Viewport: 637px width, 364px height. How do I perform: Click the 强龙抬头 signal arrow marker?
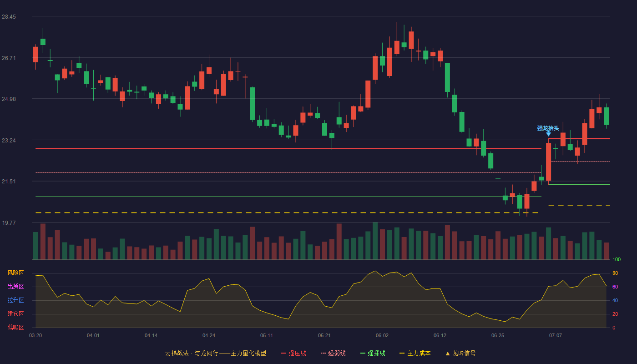(x=548, y=133)
